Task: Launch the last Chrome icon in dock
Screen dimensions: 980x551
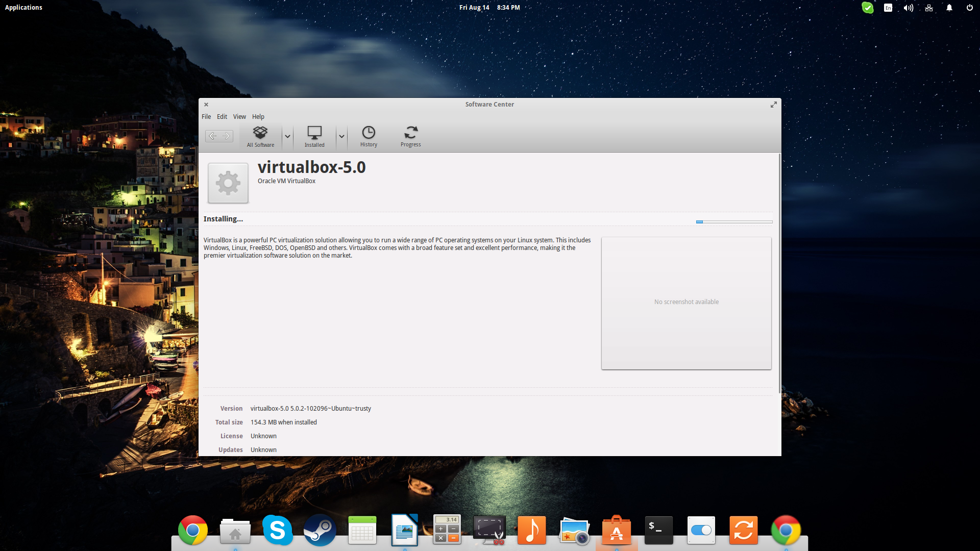Action: pos(786,531)
